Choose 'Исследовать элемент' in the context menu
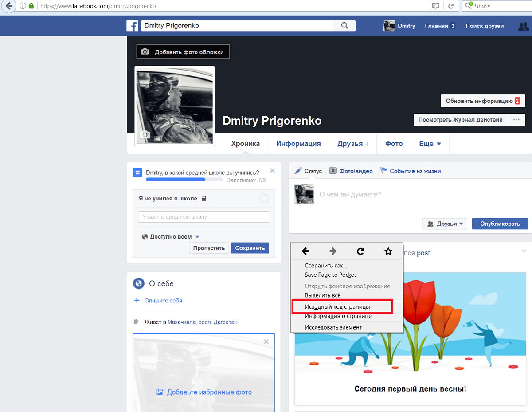Image resolution: width=532 pixels, height=412 pixels. [347, 327]
